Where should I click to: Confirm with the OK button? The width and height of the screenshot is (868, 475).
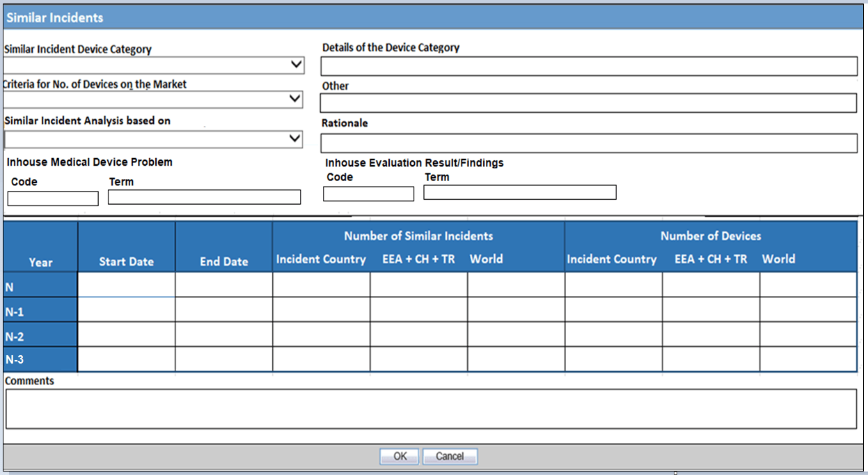[x=400, y=456]
